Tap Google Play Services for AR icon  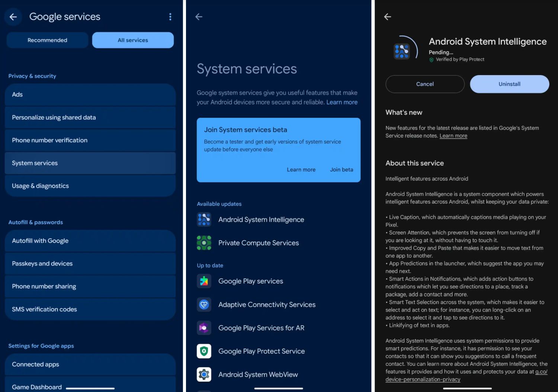tap(204, 328)
